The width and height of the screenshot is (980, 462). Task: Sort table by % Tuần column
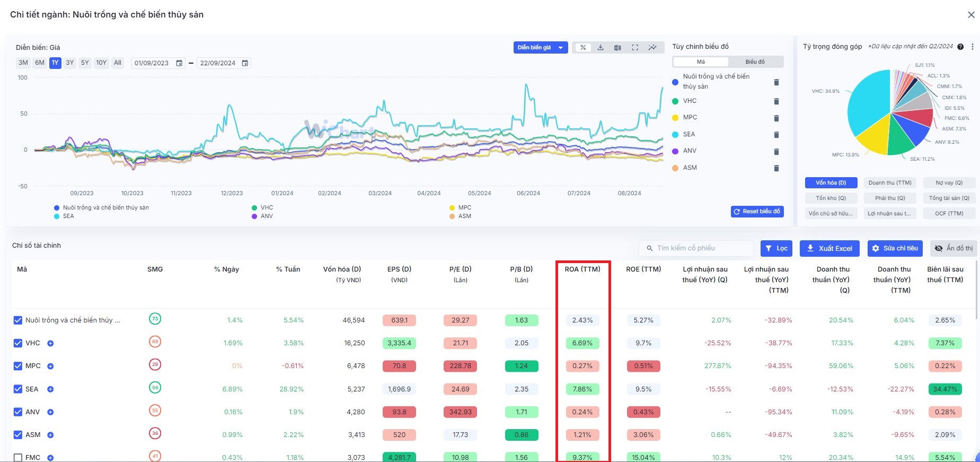288,269
